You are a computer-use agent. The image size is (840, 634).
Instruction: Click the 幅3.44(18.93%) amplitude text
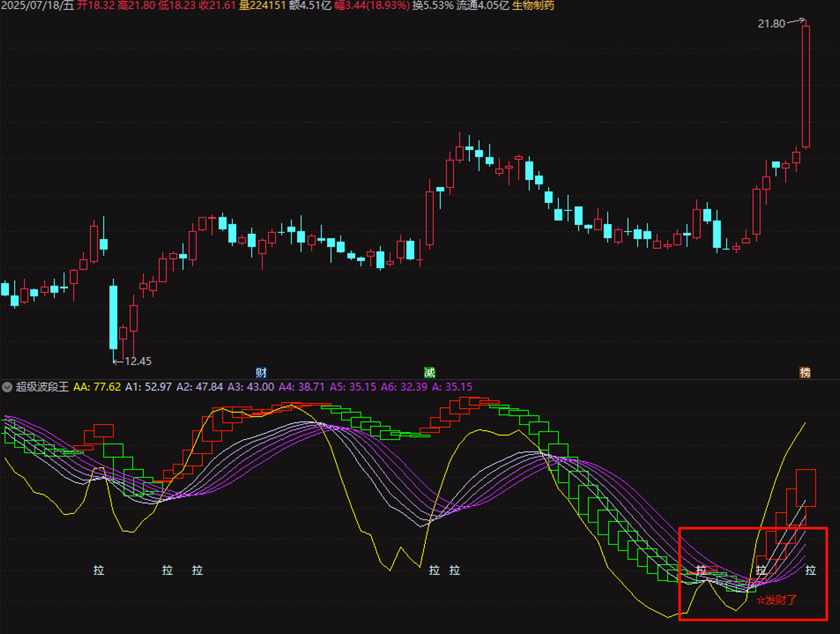point(372,6)
